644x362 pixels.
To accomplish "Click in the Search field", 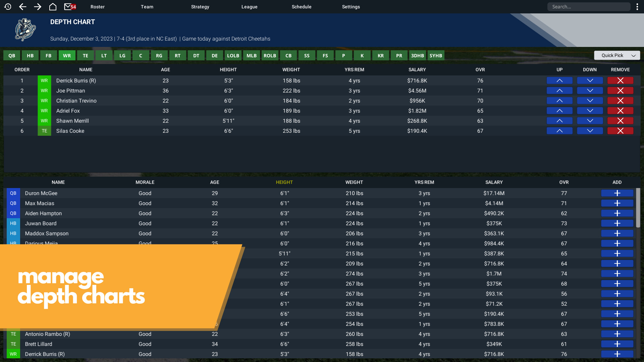I will click(x=589, y=7).
